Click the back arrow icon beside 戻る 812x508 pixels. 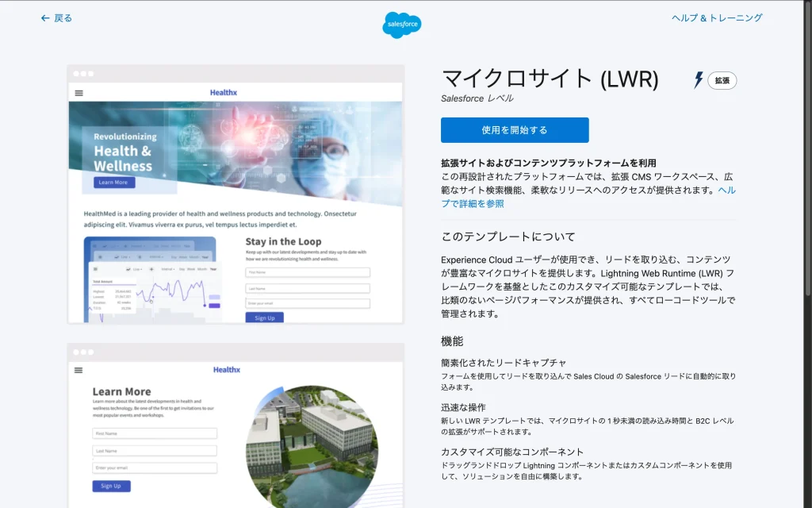click(45, 18)
